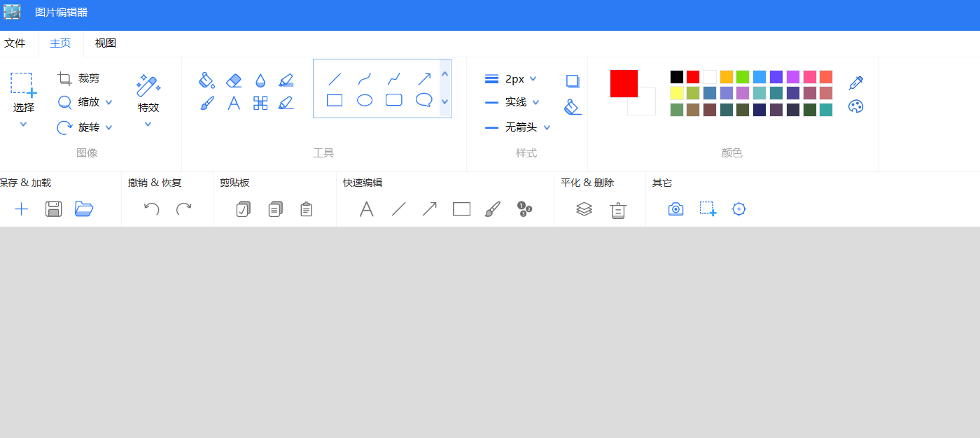Screen dimensions: 980x438
Task: Go to the next row of the shape gallery
Action: (444, 101)
